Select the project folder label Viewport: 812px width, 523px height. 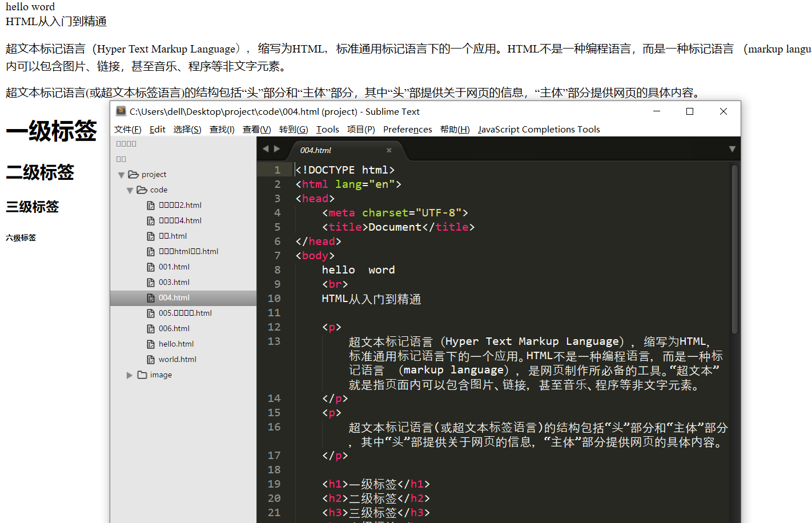(154, 174)
